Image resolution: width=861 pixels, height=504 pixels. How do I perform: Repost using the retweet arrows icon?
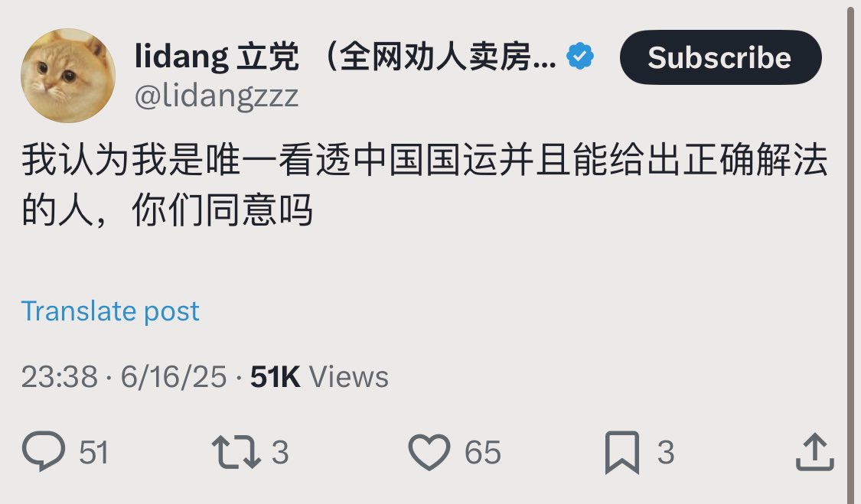click(x=236, y=452)
